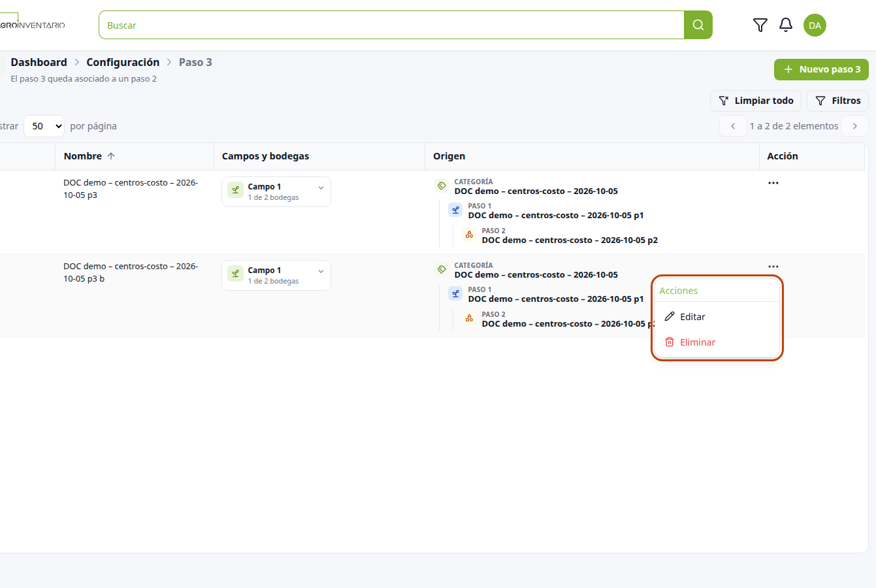Image resolution: width=876 pixels, height=588 pixels.
Task: Click category tag icon in first row origin
Action: 442,186
